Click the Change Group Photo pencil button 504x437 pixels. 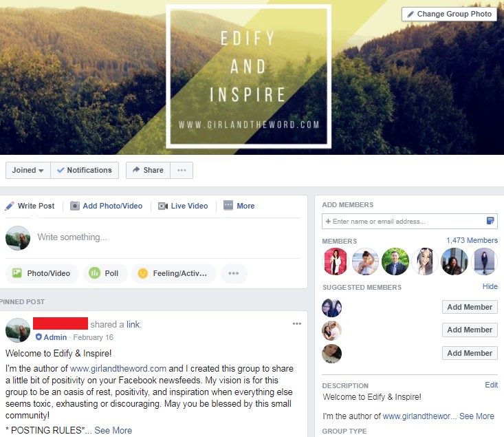coord(449,14)
